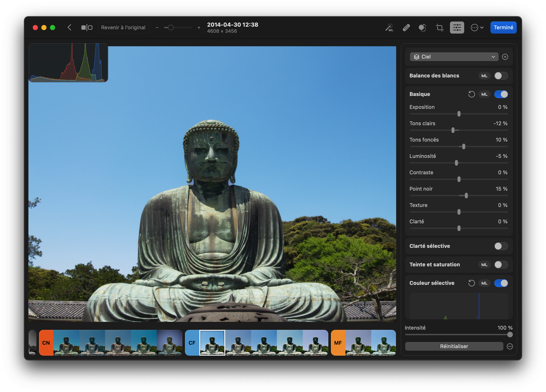Show the Adjustments panel via sliders icon
Image resolution: width=546 pixels, height=392 pixels.
(457, 28)
